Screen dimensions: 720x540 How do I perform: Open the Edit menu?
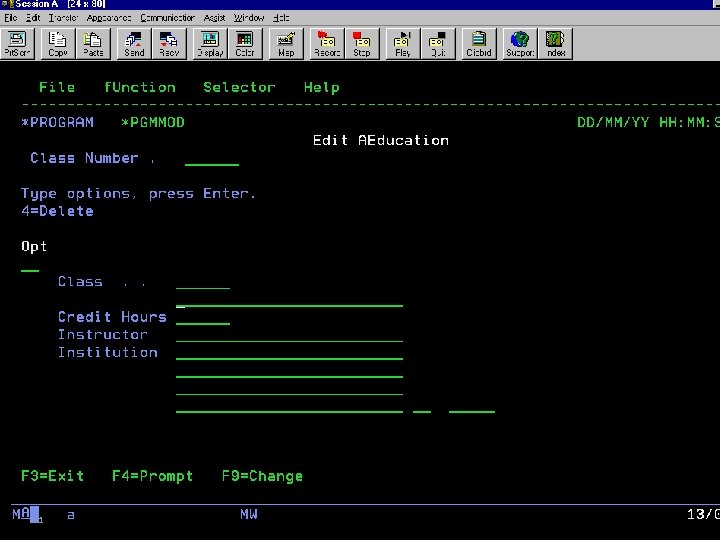(33, 18)
